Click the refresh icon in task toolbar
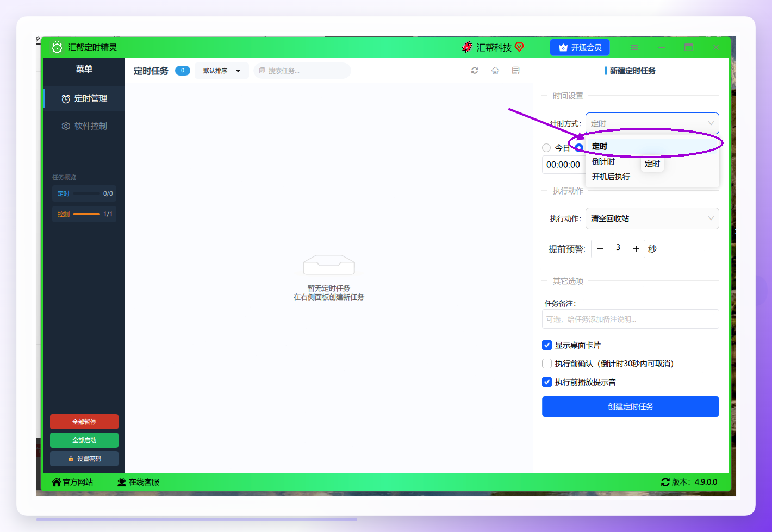 click(x=475, y=71)
